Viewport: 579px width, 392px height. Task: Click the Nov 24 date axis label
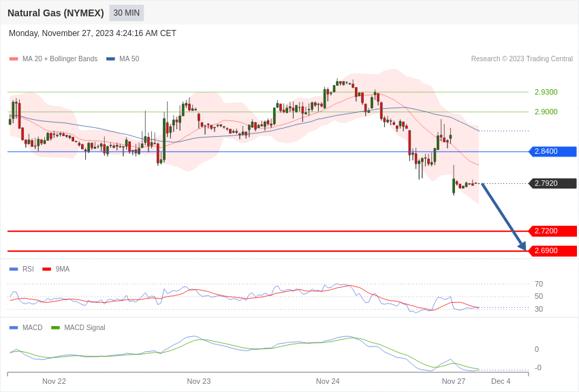click(328, 381)
